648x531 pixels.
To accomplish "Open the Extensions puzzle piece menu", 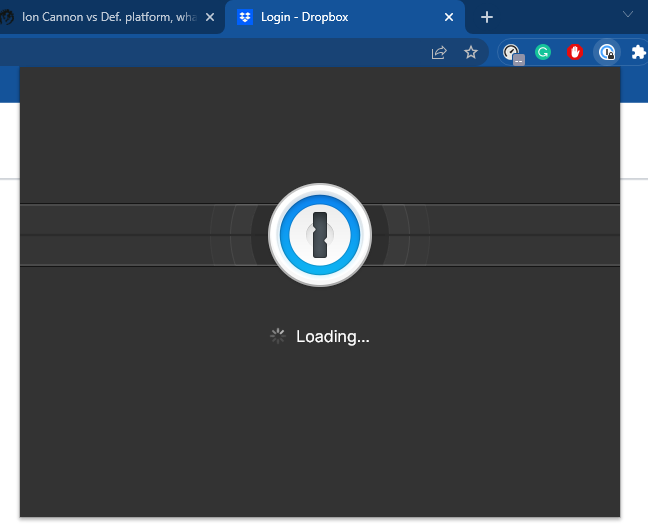I will coord(637,52).
